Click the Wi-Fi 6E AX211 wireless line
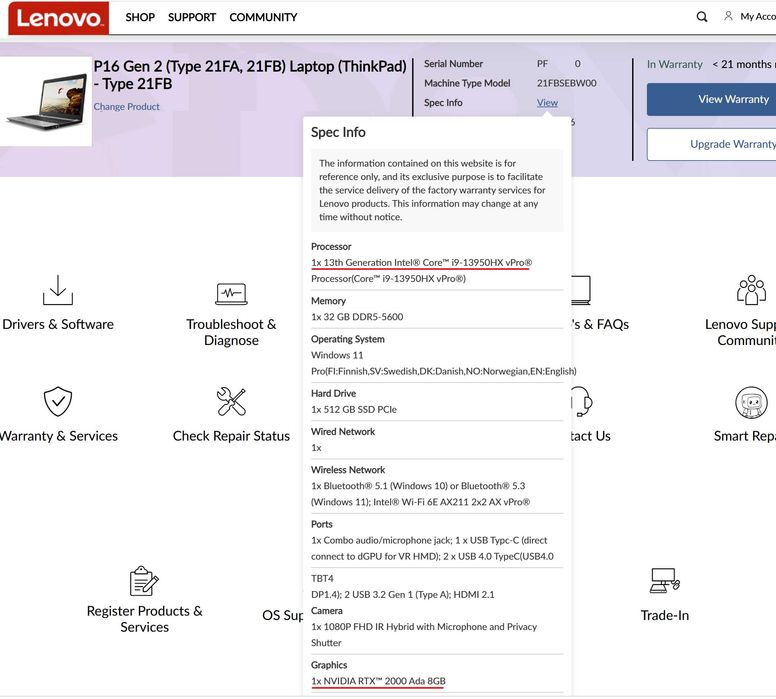 (420, 502)
